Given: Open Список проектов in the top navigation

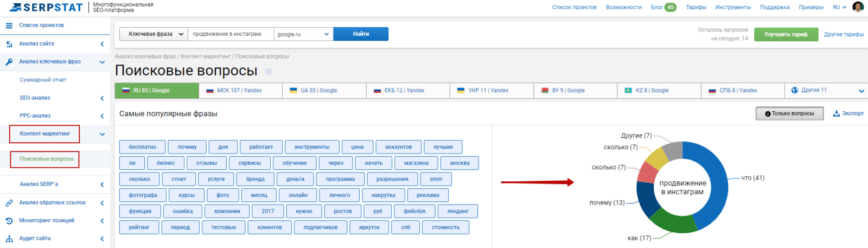Looking at the screenshot, I should [574, 7].
